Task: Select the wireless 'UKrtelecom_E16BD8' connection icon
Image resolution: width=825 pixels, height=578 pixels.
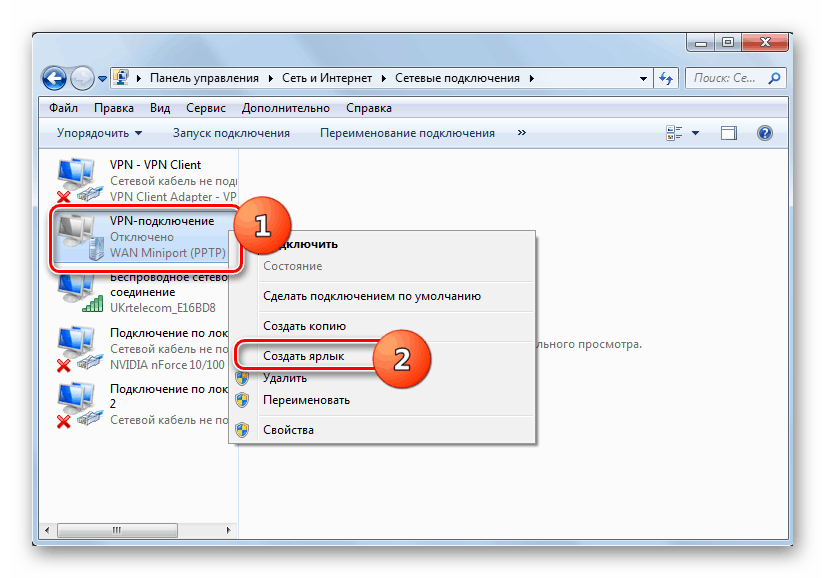Action: pyautogui.click(x=79, y=293)
